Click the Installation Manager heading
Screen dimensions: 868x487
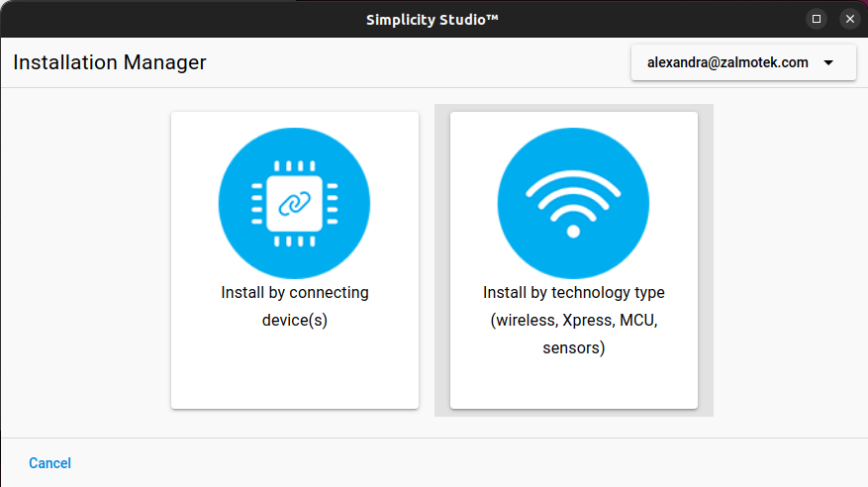[110, 62]
